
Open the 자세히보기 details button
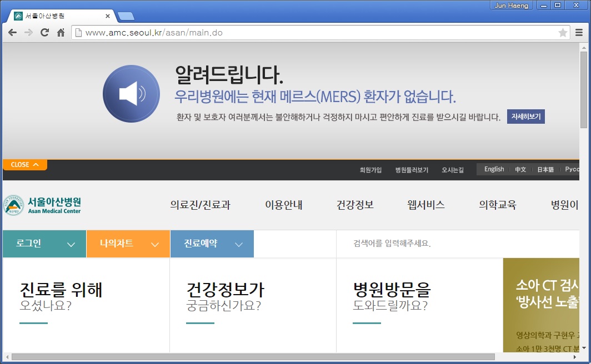pyautogui.click(x=526, y=117)
